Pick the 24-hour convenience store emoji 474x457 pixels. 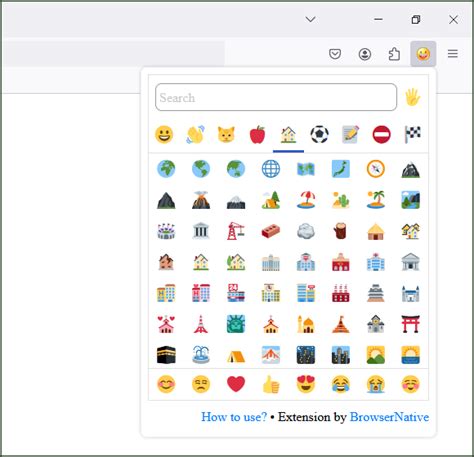(x=236, y=293)
